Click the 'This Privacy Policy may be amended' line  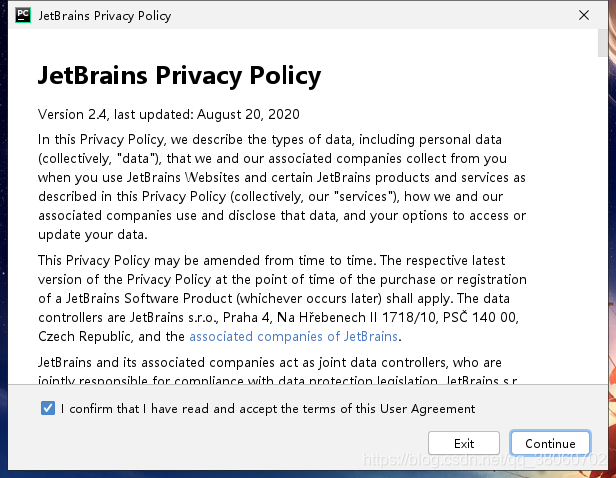(271, 260)
